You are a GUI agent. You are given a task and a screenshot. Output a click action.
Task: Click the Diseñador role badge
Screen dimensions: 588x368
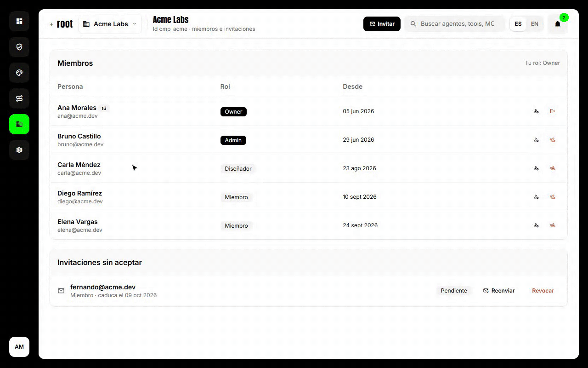point(238,169)
